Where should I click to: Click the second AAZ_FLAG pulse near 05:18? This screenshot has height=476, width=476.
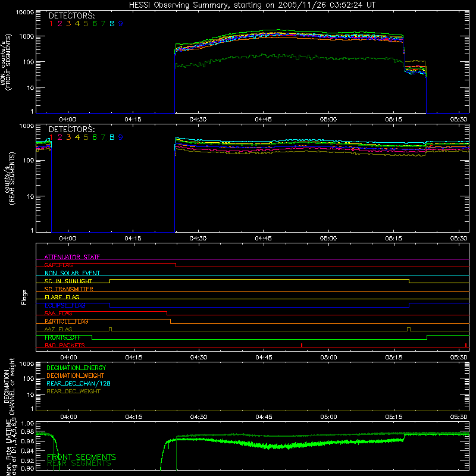coord(409,330)
